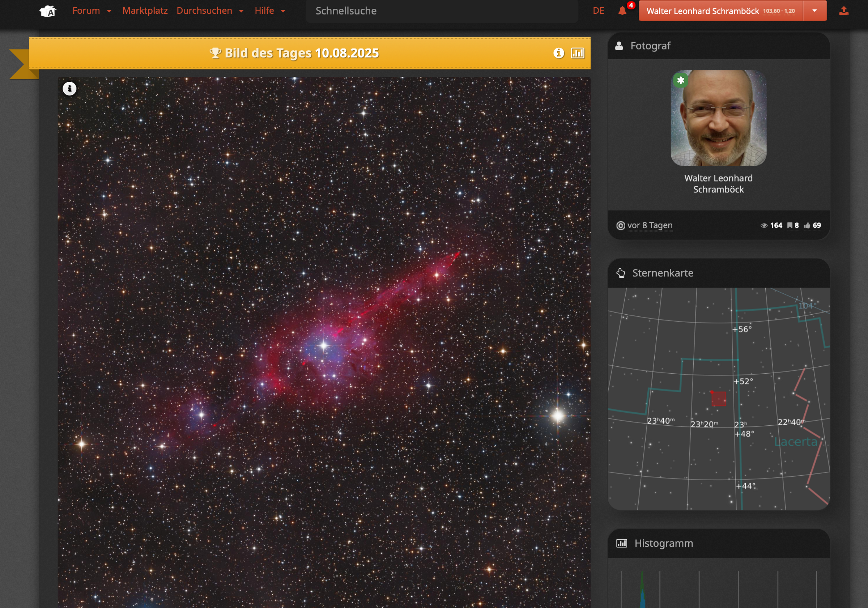Click the bookmarks count icon
This screenshot has height=608, width=868.
coord(790,225)
